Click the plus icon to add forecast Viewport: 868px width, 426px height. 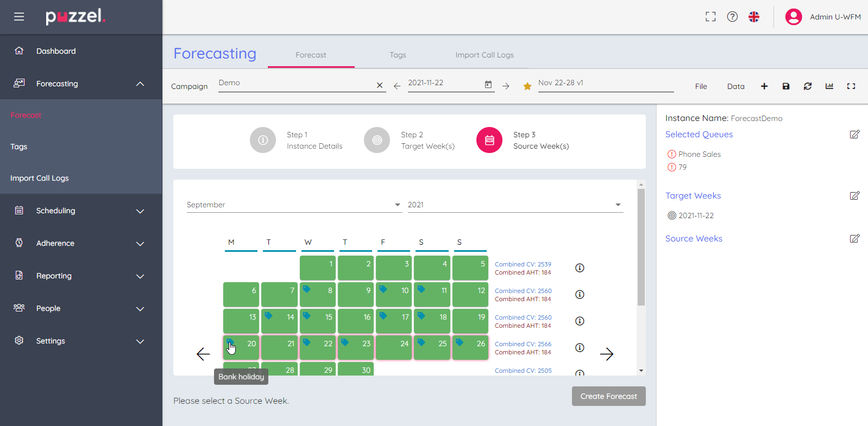tap(764, 86)
